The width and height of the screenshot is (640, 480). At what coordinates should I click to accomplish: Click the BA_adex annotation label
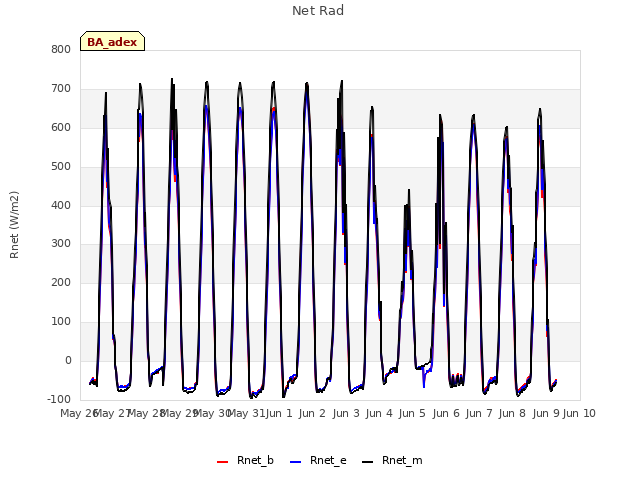pos(112,41)
